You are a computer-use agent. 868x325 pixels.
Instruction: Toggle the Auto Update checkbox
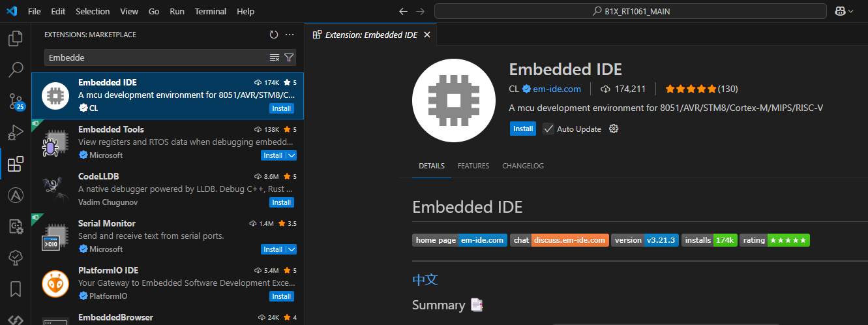coord(548,129)
